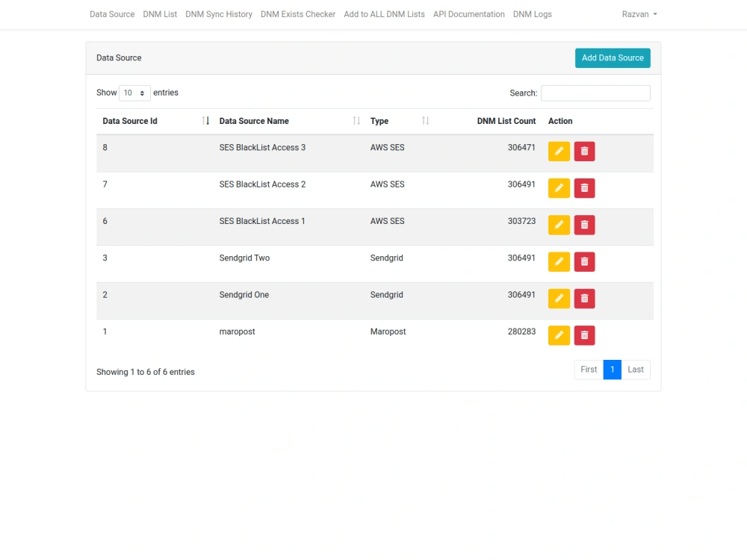Delete the SES BlackList Access 1 row
This screenshot has height=560, width=747.
coord(584,225)
